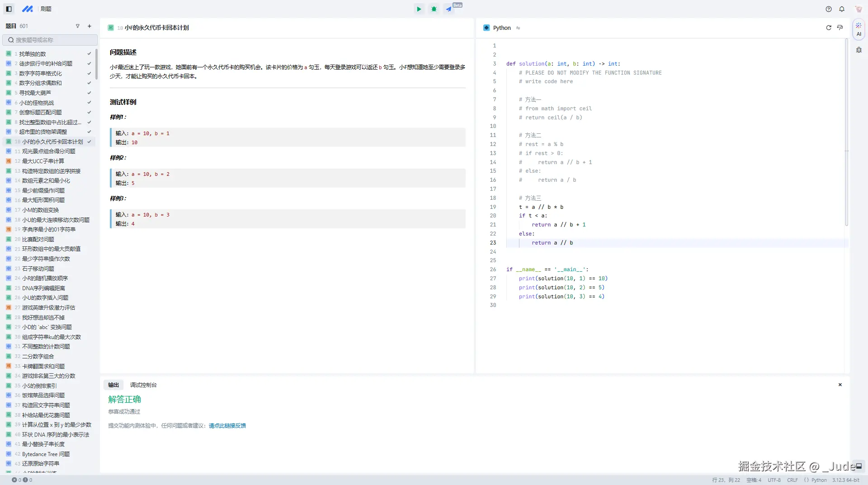Click the plus icon beside 题目
The image size is (868, 485).
click(x=90, y=26)
